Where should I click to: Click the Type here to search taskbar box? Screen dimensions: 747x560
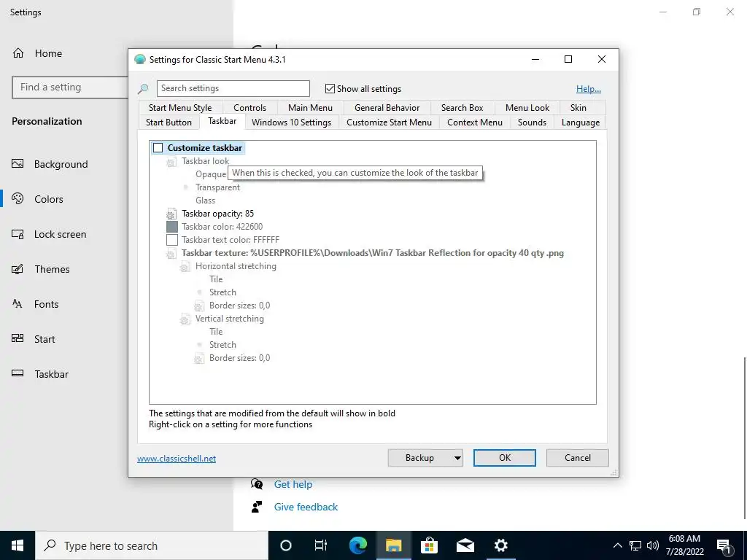point(152,545)
